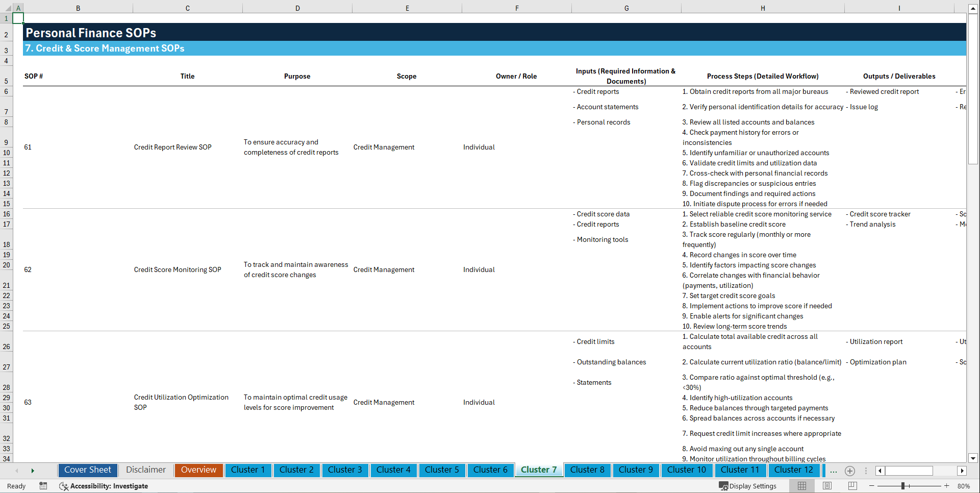This screenshot has width=980, height=493.
Task: Start macro recording from the status bar icon
Action: tap(43, 486)
